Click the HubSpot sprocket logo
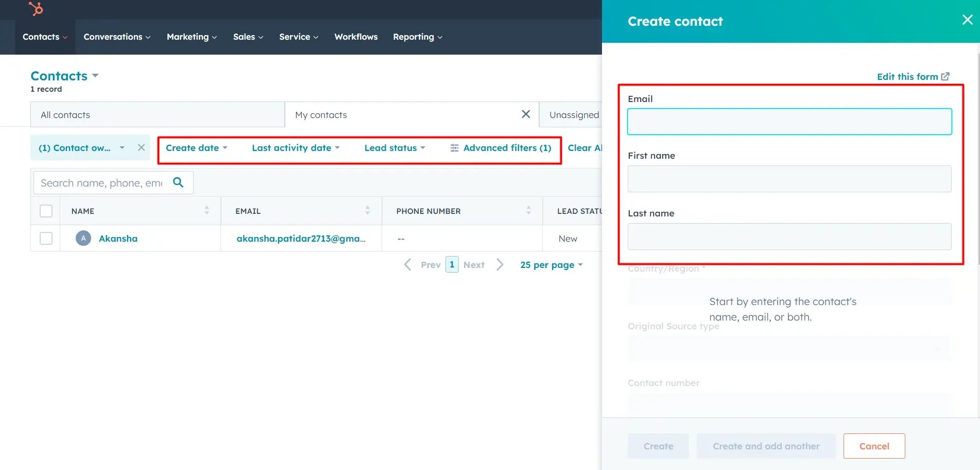980x470 pixels. tap(36, 9)
